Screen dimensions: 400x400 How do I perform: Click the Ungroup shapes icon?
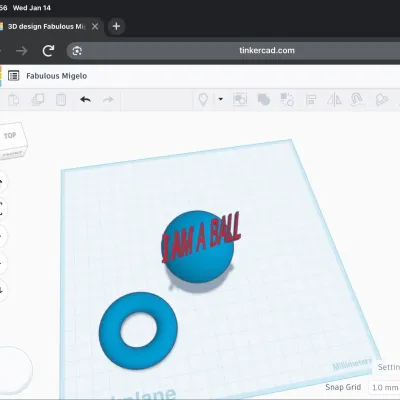click(x=287, y=99)
